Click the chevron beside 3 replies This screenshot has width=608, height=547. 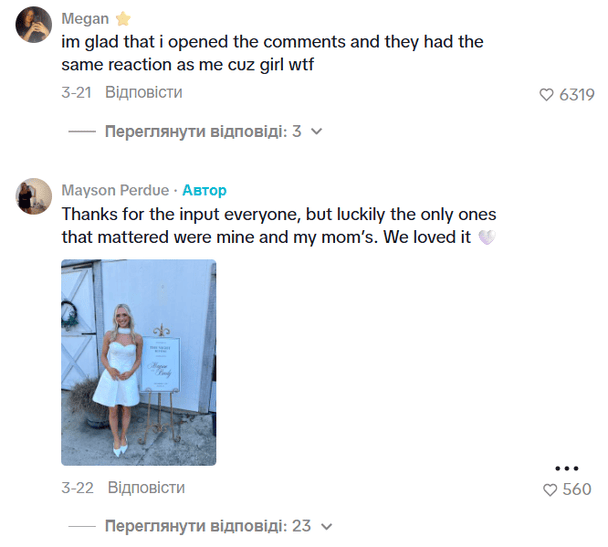point(317,131)
